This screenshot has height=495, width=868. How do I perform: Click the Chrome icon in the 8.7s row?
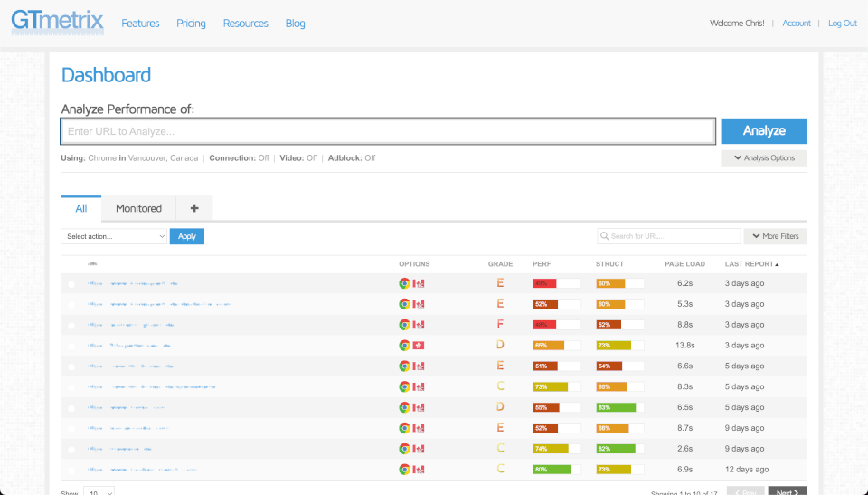tap(405, 428)
